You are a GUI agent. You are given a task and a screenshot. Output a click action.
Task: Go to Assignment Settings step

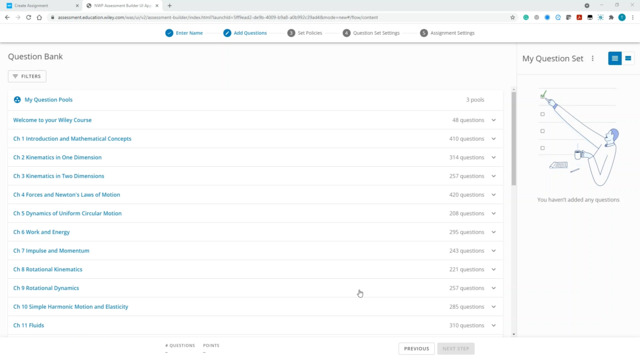click(x=447, y=33)
